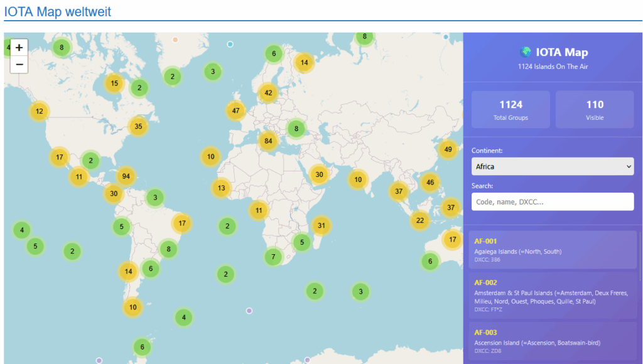Open the cluster marker showing 46
This screenshot has width=643, height=364.
tap(430, 183)
